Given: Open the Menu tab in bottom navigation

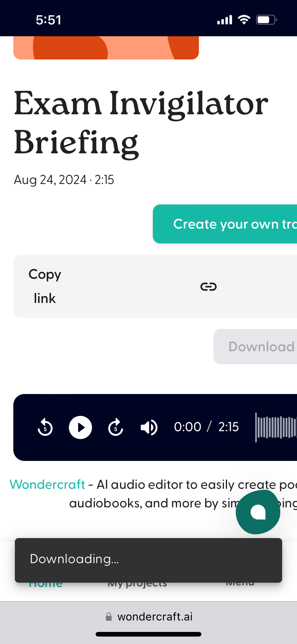Looking at the screenshot, I should [240, 585].
